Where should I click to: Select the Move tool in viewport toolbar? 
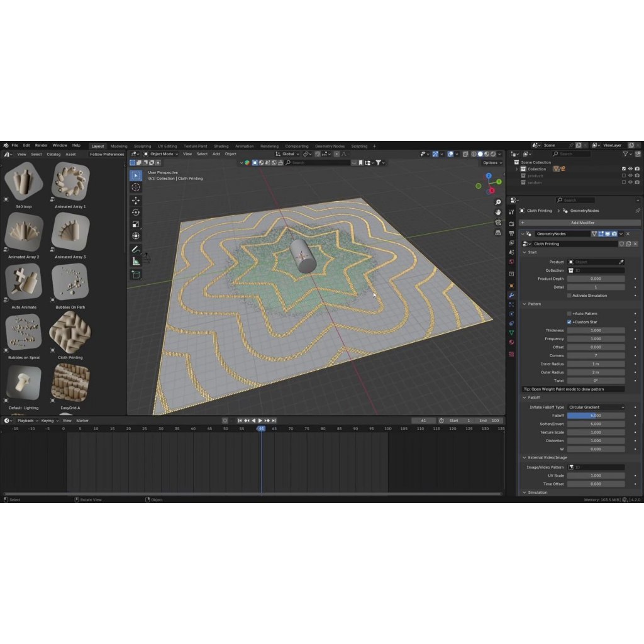tap(136, 200)
